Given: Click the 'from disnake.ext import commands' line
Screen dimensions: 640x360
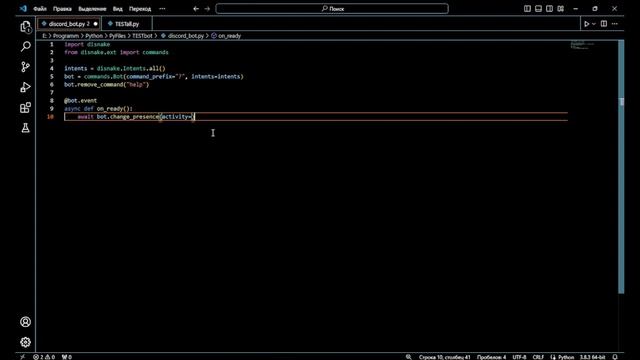Looking at the screenshot, I should (x=116, y=52).
